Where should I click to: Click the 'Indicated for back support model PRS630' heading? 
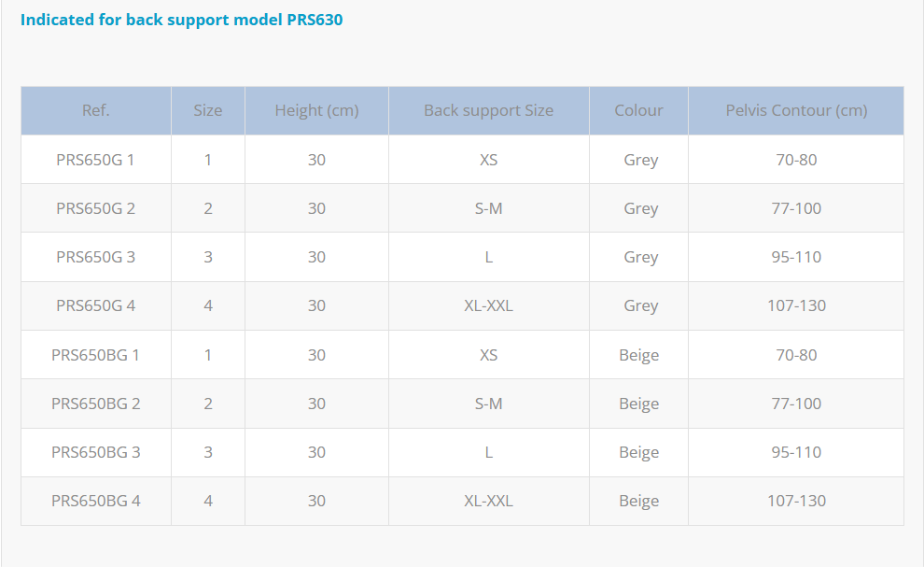point(182,20)
